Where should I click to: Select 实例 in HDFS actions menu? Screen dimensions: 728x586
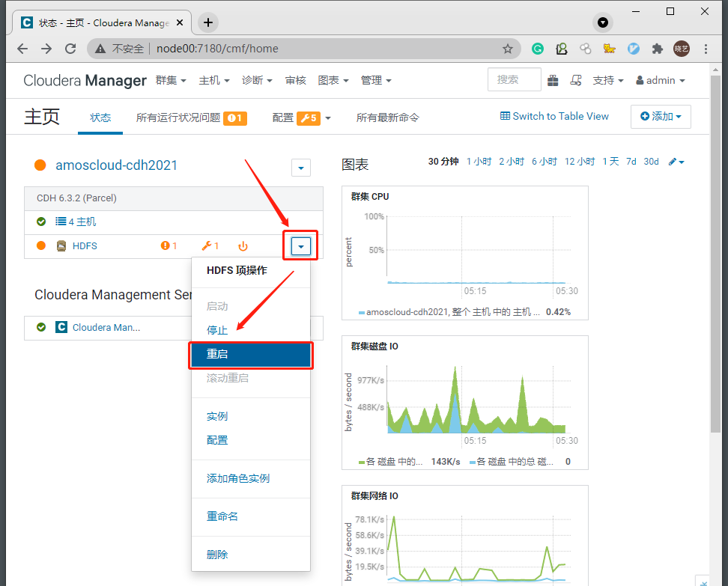217,417
